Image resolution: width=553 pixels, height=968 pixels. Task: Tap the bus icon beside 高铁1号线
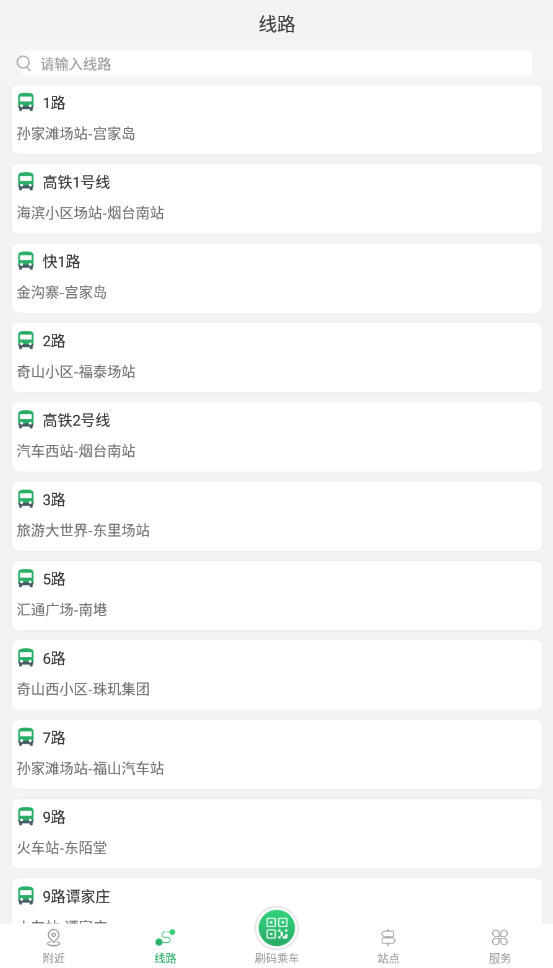point(26,182)
